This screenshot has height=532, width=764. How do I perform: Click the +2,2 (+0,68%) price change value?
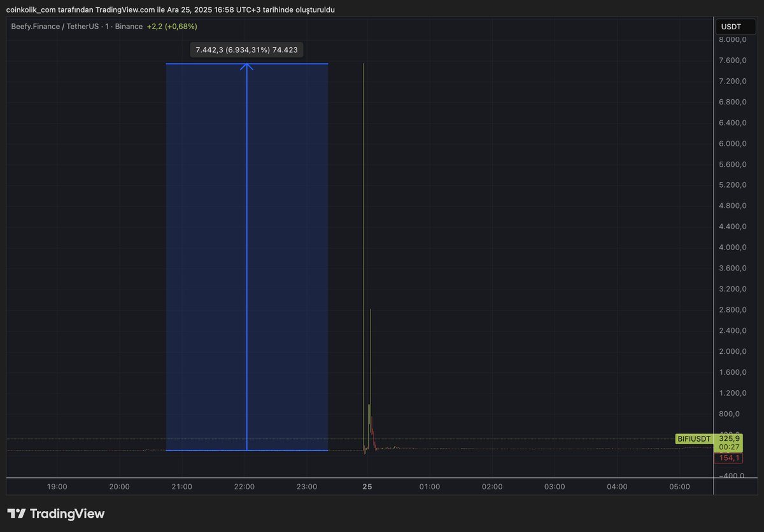click(x=171, y=27)
